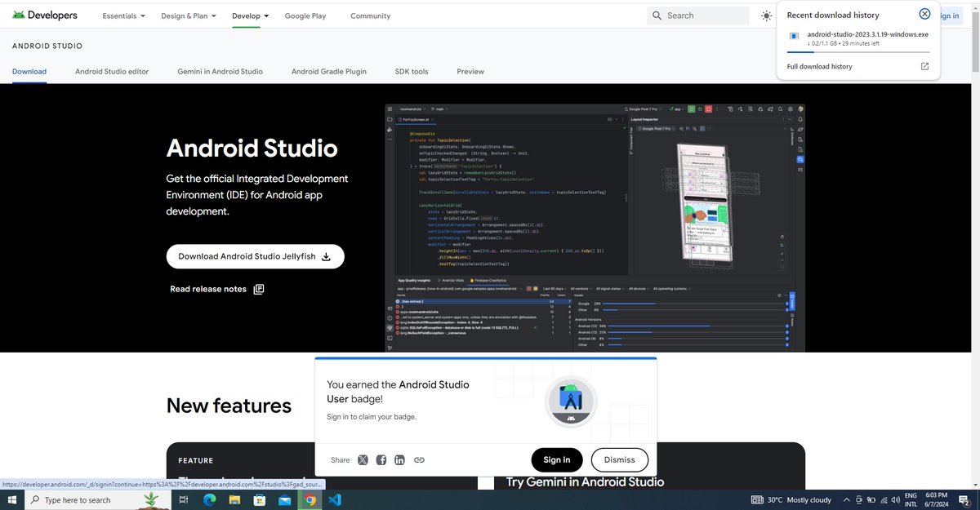Share badge on LinkedIn
Image resolution: width=980 pixels, height=510 pixels.
[x=400, y=460]
